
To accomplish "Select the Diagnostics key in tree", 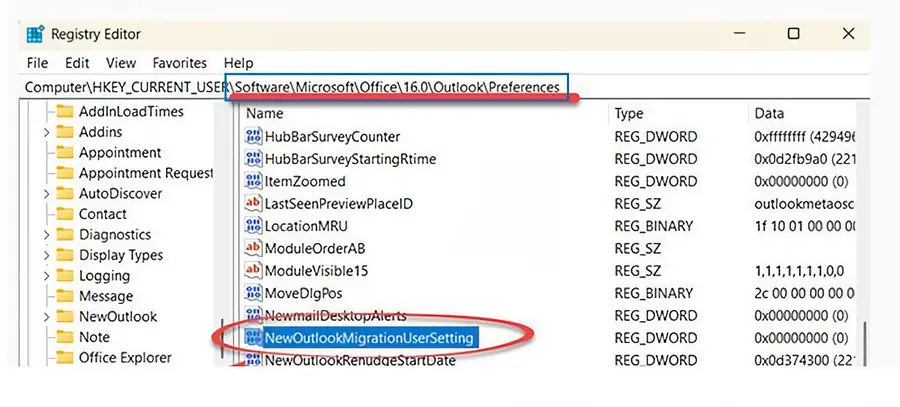I will (115, 235).
